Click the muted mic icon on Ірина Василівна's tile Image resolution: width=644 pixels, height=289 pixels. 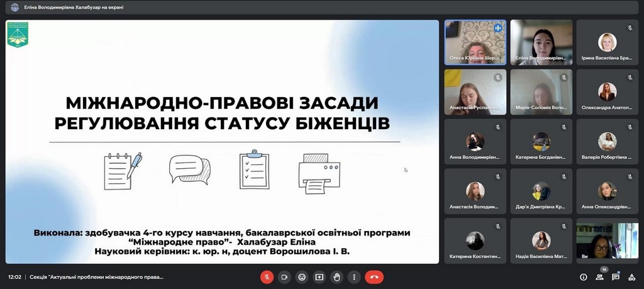pyautogui.click(x=630, y=28)
